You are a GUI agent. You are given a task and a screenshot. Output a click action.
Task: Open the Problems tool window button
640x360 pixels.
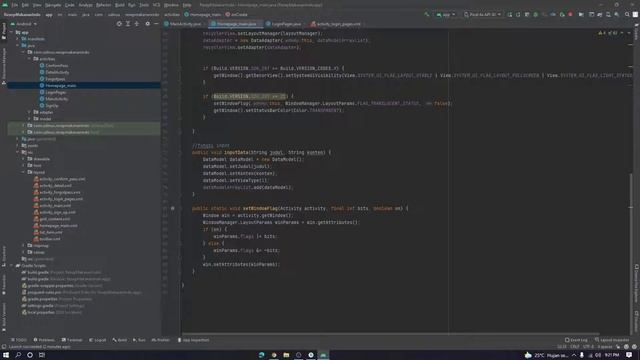click(x=44, y=340)
